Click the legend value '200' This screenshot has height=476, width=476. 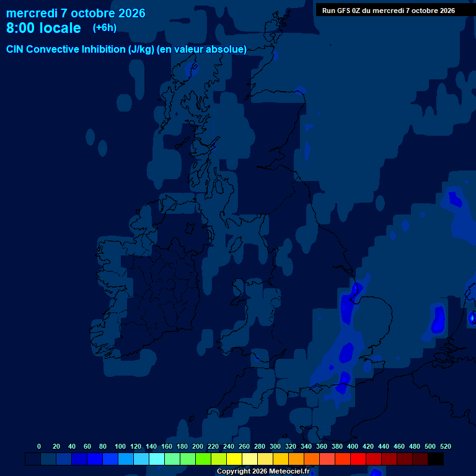pyautogui.click(x=198, y=446)
